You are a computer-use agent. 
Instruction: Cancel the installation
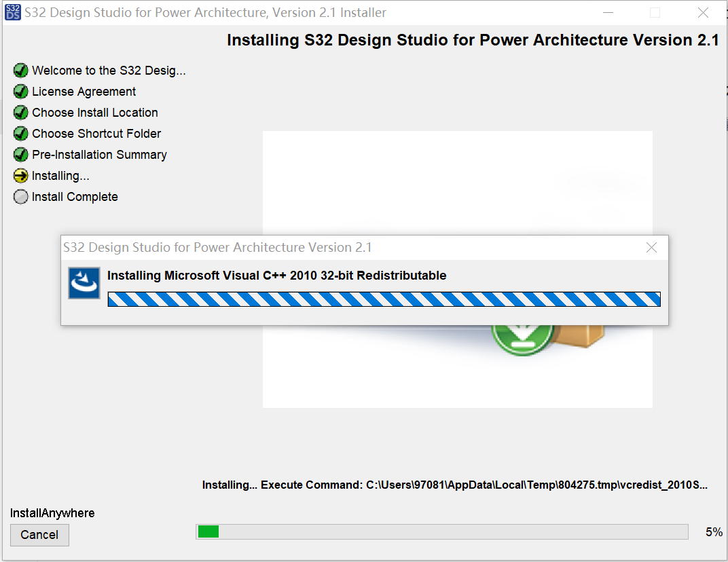[39, 535]
